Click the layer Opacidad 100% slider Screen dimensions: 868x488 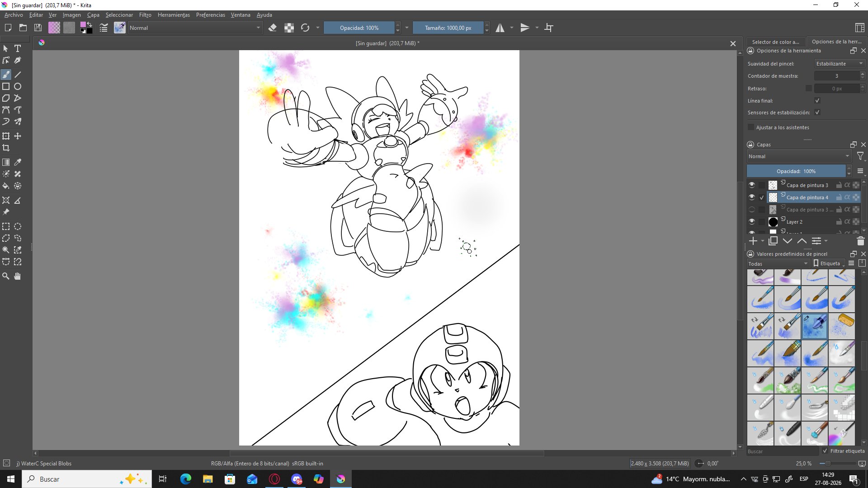[796, 171]
